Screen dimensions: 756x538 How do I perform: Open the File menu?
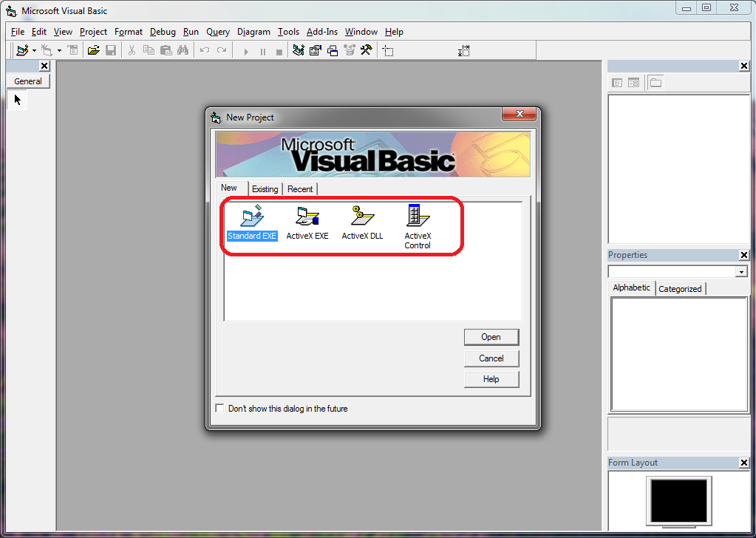17,32
